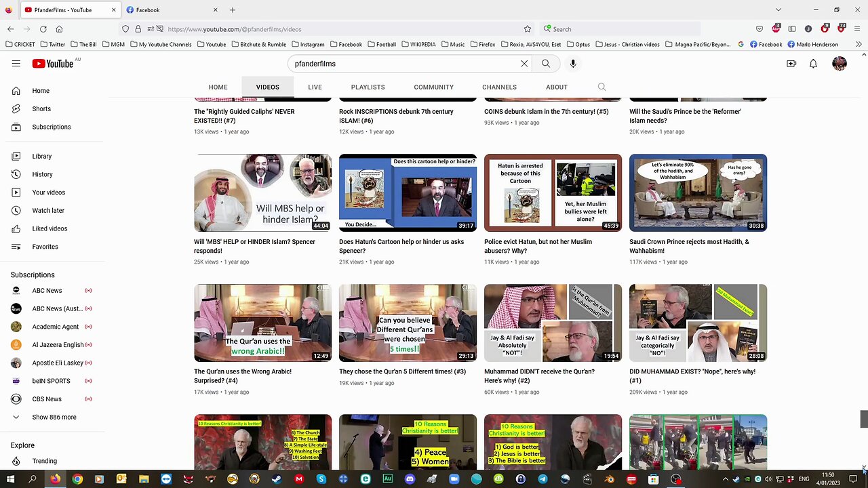
Task: Click the Firefox URL address bar
Action: (x=342, y=29)
